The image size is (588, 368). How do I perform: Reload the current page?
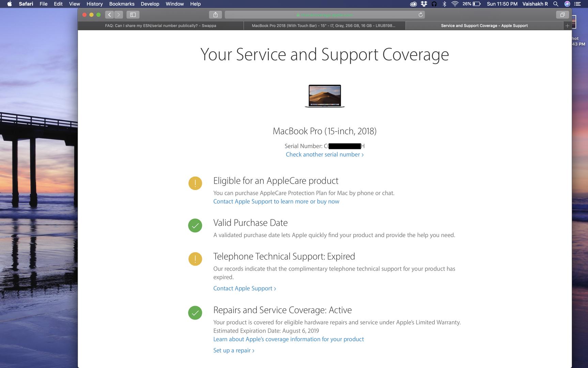tap(420, 15)
